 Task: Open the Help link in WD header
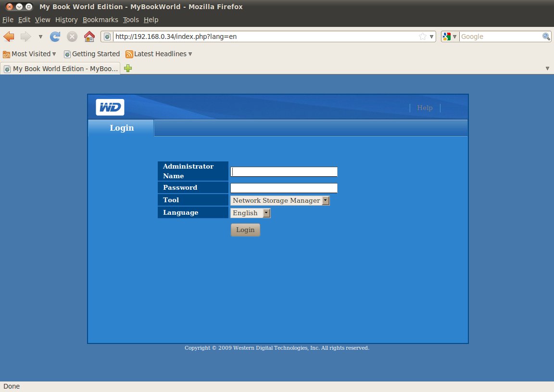point(425,108)
